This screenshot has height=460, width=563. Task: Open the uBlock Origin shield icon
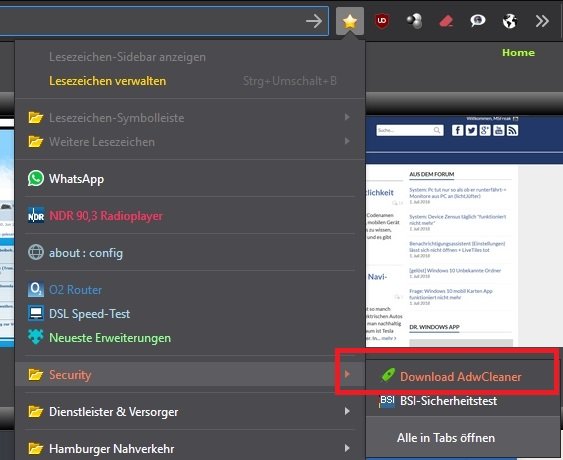tap(382, 21)
